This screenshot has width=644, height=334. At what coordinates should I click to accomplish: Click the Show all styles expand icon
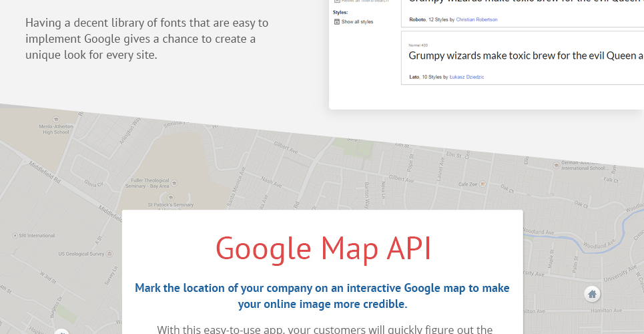click(337, 22)
